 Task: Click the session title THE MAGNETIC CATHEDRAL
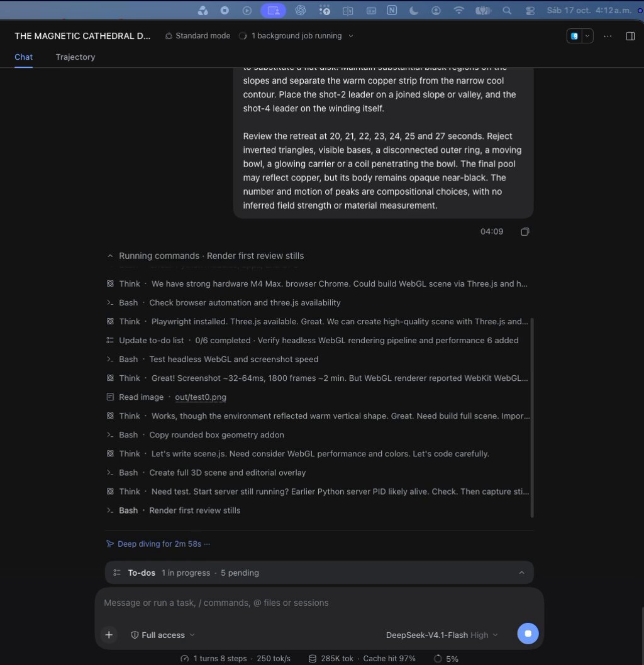(x=82, y=36)
